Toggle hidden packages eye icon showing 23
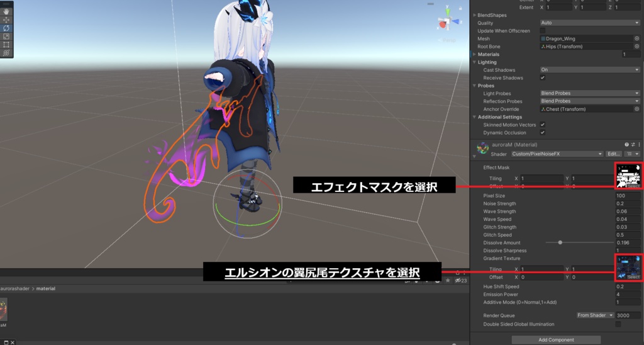The height and width of the screenshot is (345, 644). click(x=460, y=280)
